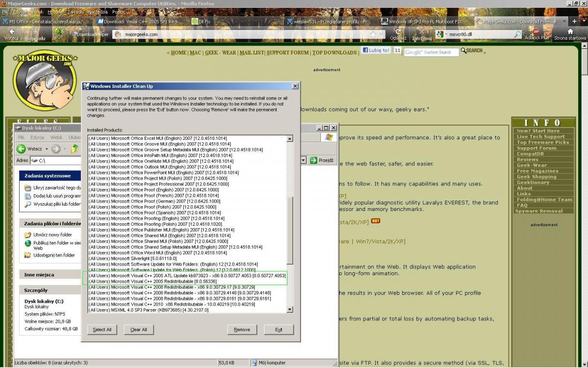Open Firefox Historia menu
The width and height of the screenshot is (588, 368).
pos(56,11)
